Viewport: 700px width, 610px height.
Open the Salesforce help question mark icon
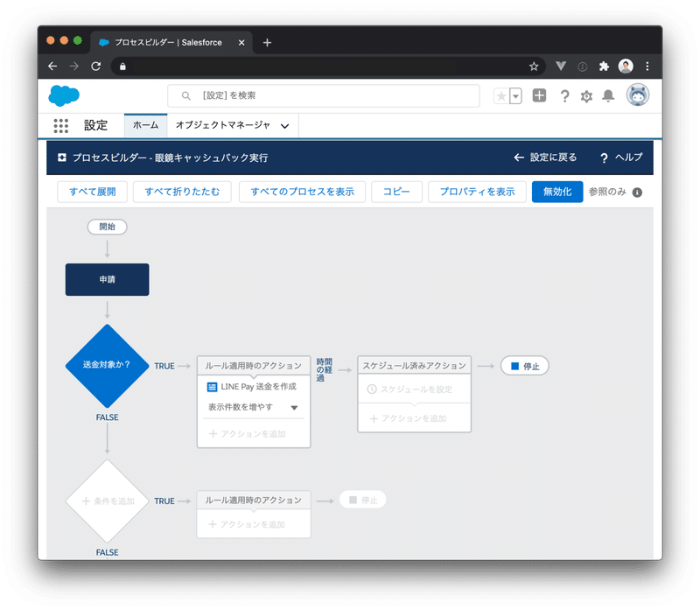pyautogui.click(x=564, y=96)
